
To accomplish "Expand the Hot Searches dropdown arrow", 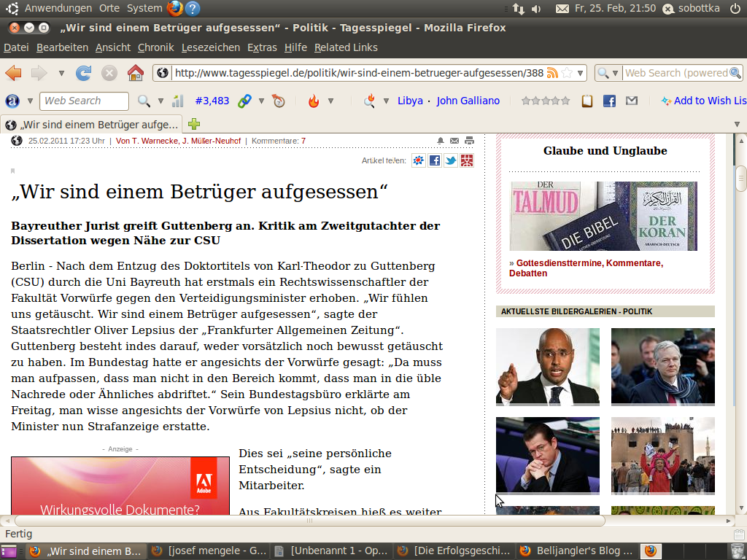I will click(x=387, y=101).
